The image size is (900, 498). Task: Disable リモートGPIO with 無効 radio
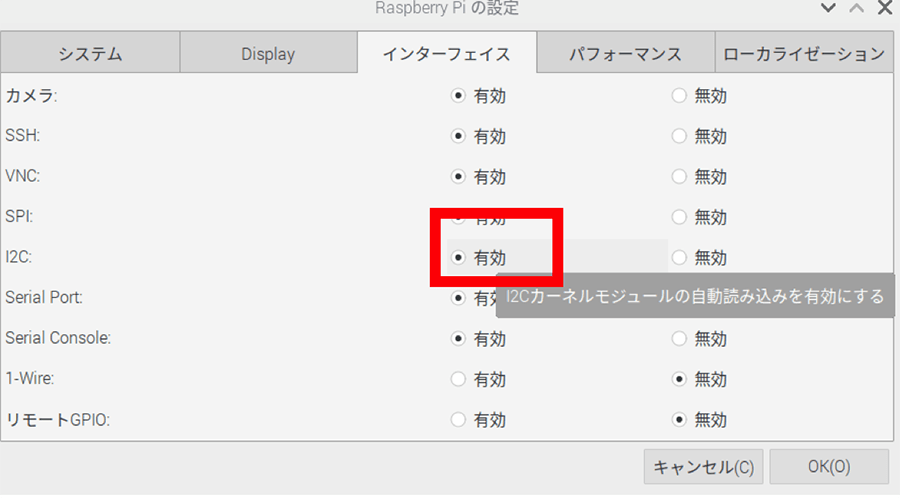pos(679,419)
